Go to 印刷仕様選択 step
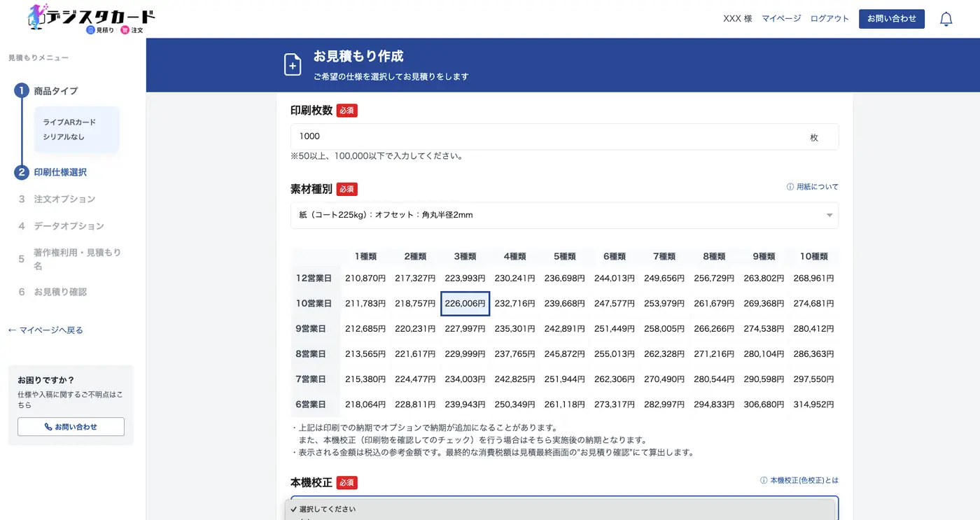The image size is (980, 520). (x=60, y=172)
